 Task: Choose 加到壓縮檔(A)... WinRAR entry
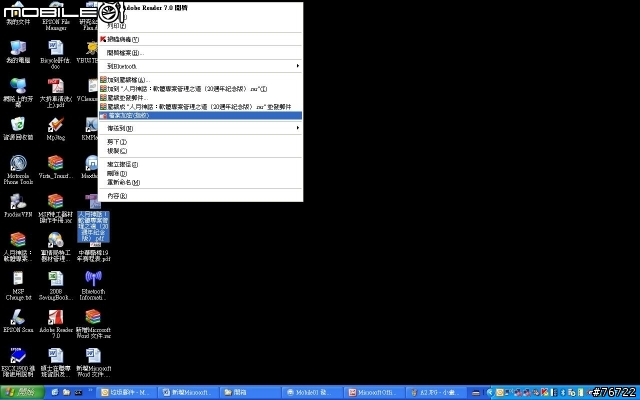point(200,80)
